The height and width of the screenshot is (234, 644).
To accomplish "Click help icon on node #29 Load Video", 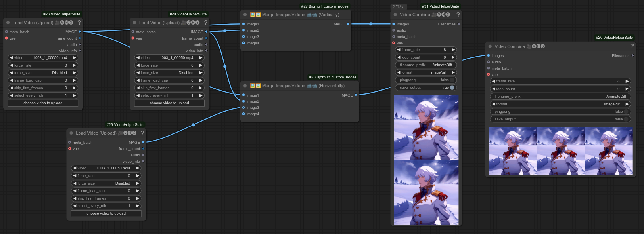I will (x=142, y=133).
